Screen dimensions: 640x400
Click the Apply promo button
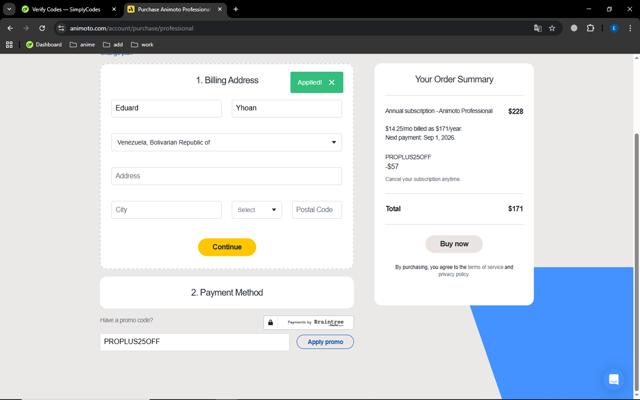(325, 342)
